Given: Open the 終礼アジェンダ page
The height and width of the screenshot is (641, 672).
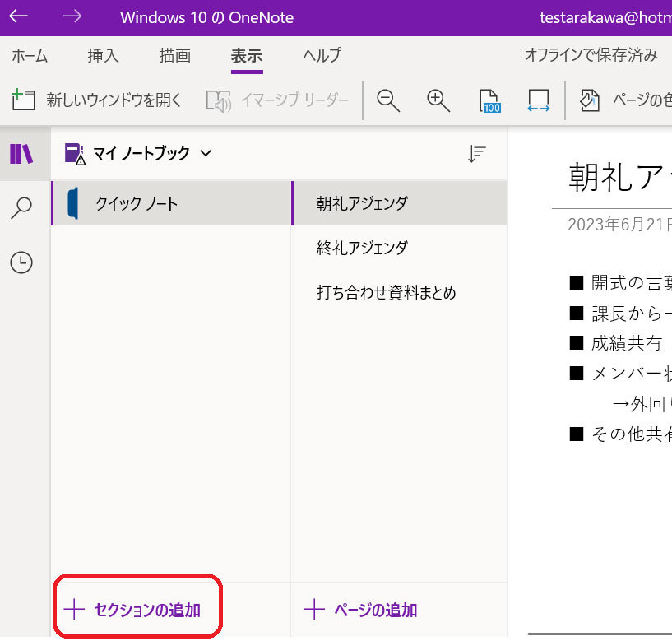Looking at the screenshot, I should [x=362, y=248].
